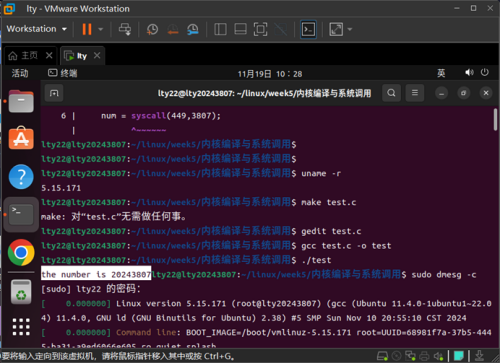Close the terminal window
This screenshot has height=363, width=500.
(486, 93)
